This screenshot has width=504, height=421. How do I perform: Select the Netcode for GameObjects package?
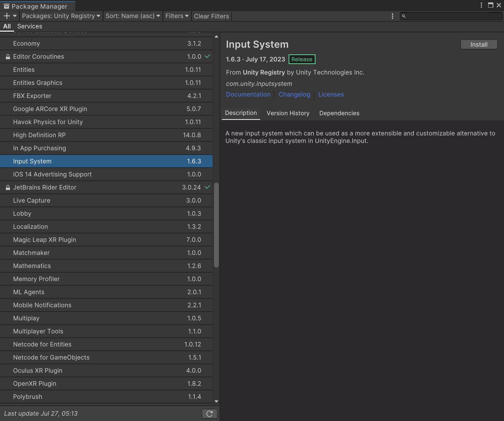point(106,358)
